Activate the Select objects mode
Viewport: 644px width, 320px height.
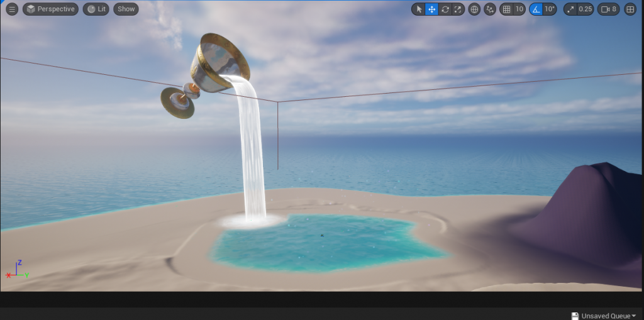(418, 9)
